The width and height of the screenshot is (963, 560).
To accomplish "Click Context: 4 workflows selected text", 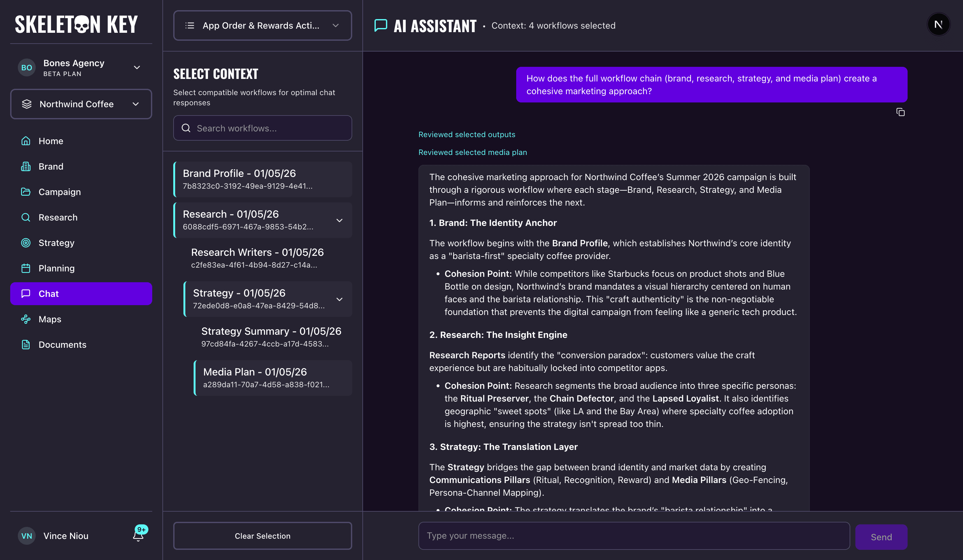I will (x=553, y=25).
